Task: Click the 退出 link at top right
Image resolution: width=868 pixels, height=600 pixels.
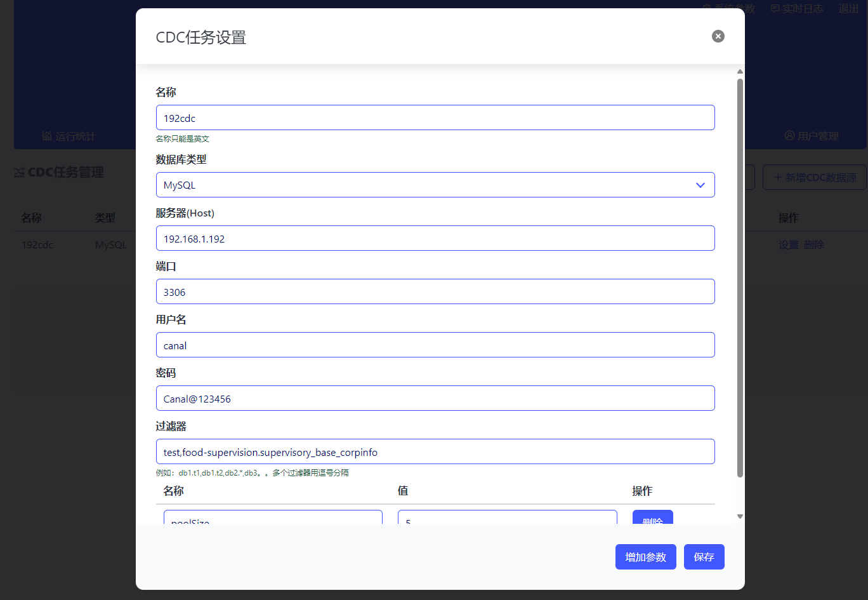Action: [x=848, y=8]
